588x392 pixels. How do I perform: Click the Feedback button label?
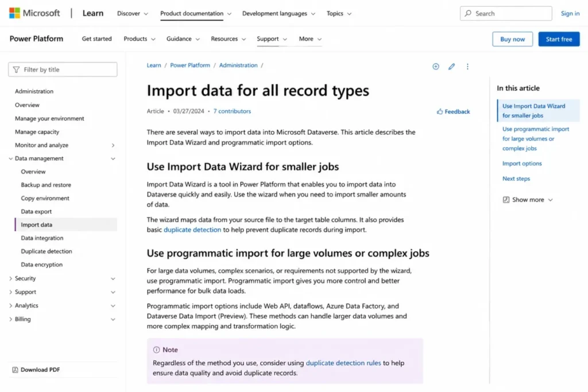[457, 111]
